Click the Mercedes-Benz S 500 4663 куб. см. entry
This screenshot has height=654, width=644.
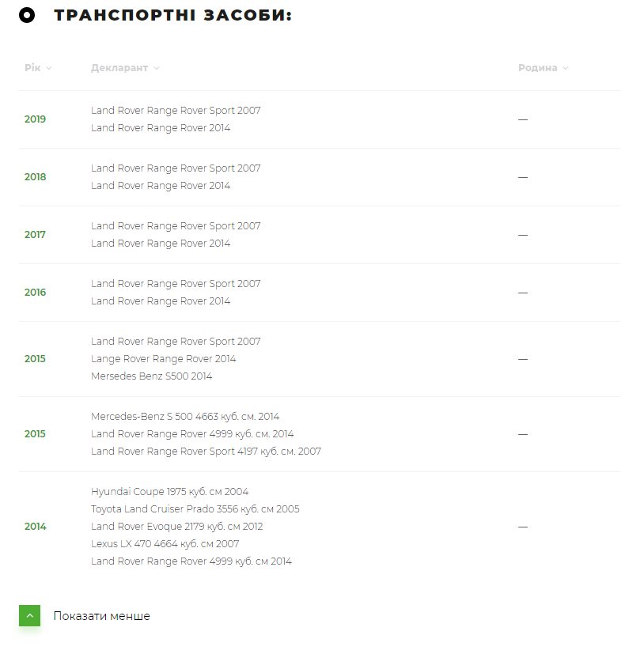[x=184, y=417]
